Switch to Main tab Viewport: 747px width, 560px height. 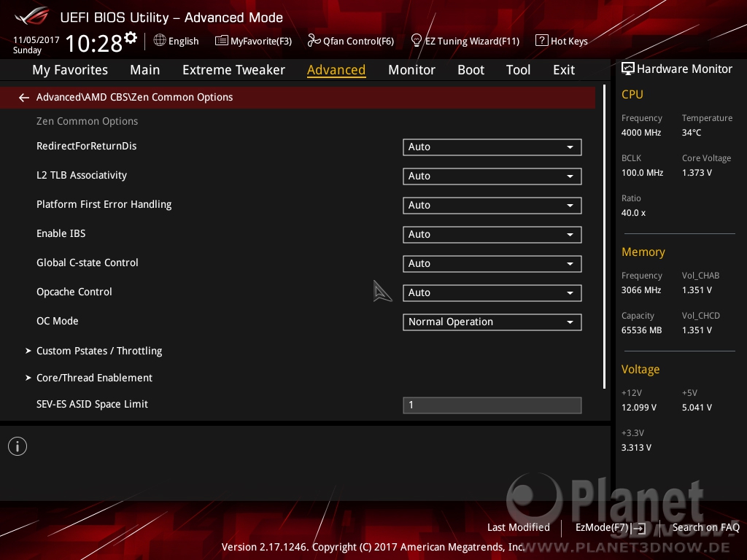(145, 70)
